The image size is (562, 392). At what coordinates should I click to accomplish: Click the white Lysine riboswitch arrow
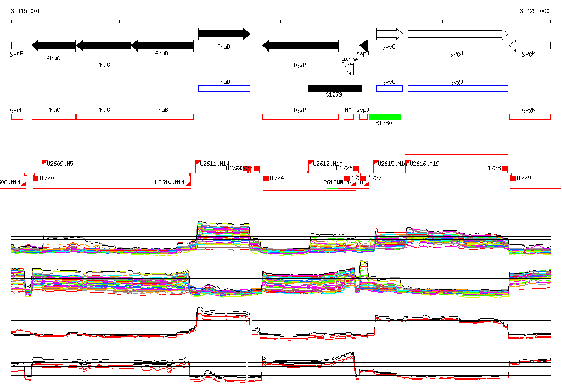[349, 69]
